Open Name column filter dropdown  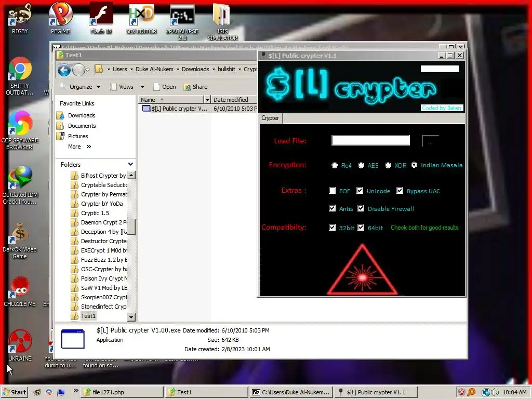(207, 100)
